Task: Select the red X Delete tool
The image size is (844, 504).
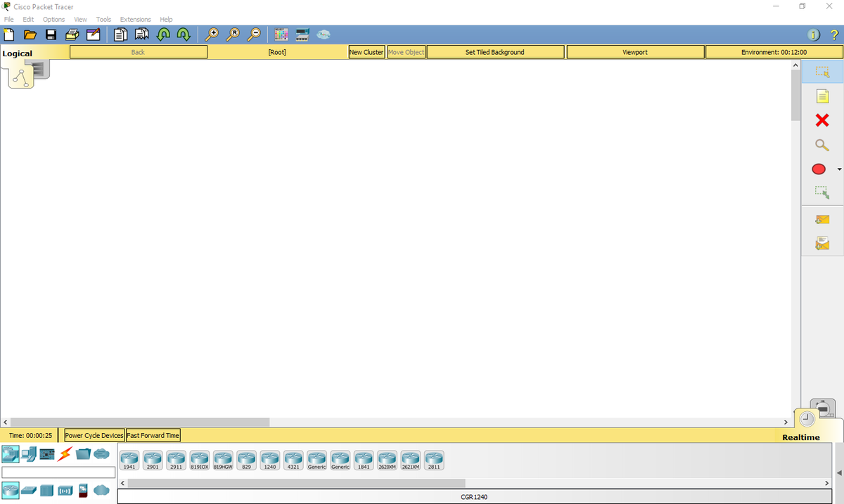Action: coord(821,120)
